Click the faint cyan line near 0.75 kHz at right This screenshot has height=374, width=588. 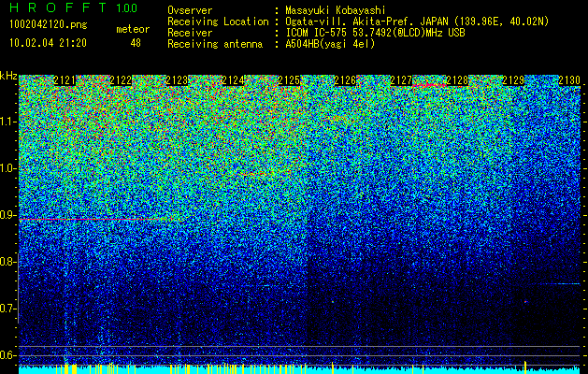pos(559,284)
